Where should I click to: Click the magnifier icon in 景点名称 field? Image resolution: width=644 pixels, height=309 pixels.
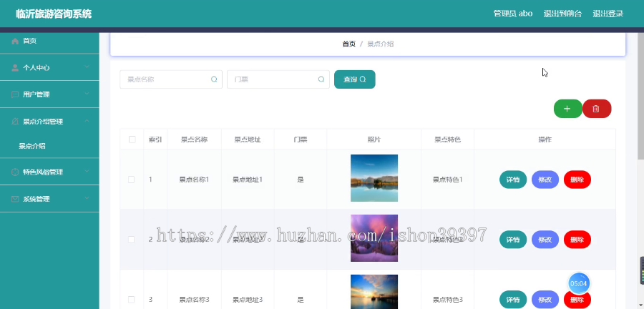click(214, 79)
